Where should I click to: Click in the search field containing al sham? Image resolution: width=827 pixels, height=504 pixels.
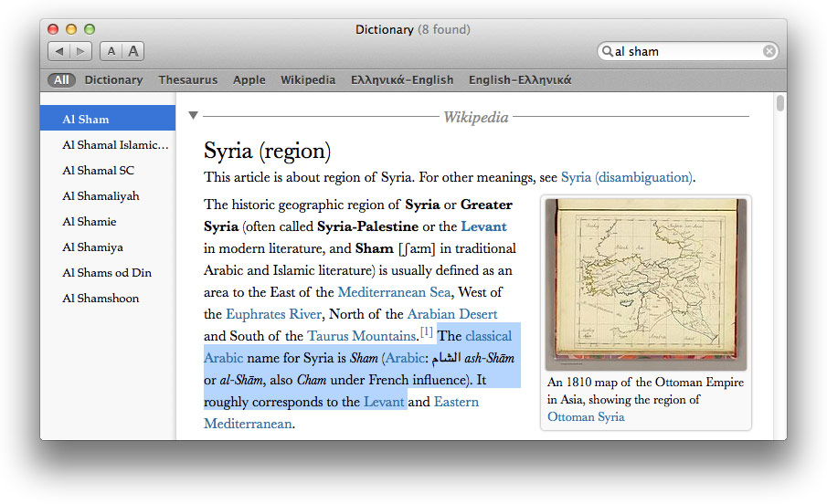coord(688,51)
